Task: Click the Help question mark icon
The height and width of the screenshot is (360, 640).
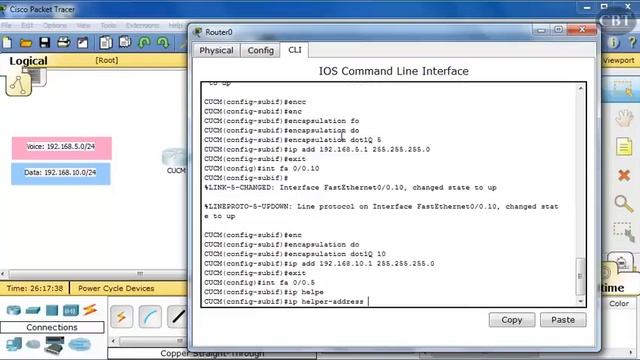Action: pyautogui.click(x=632, y=42)
